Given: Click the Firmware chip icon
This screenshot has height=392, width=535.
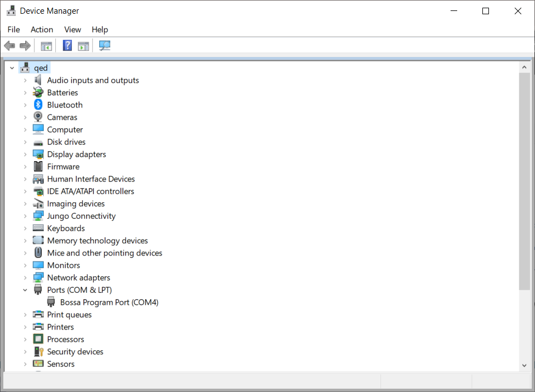Looking at the screenshot, I should 38,167.
